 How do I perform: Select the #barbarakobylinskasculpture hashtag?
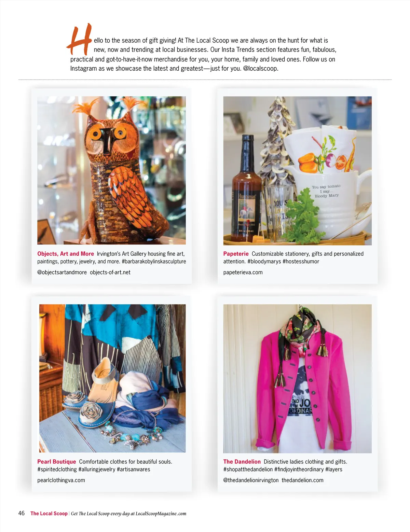154,262
